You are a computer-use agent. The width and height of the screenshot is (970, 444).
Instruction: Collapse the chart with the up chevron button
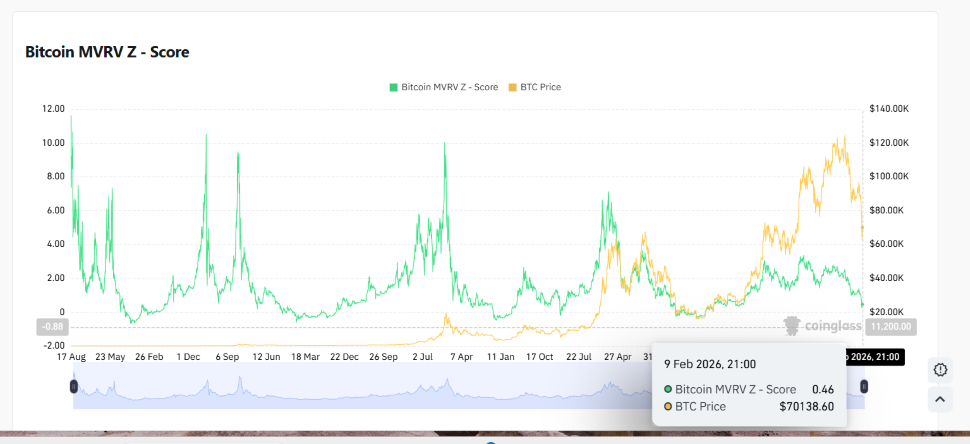940,399
